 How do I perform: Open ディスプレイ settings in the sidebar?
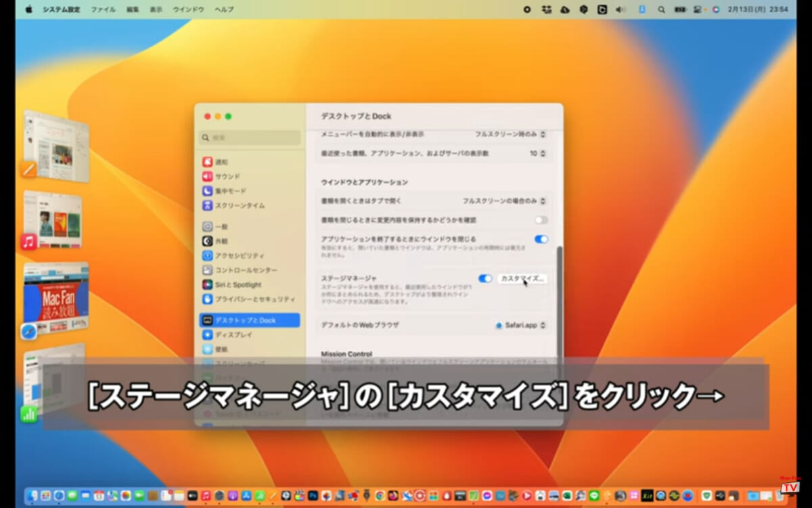click(x=250, y=335)
